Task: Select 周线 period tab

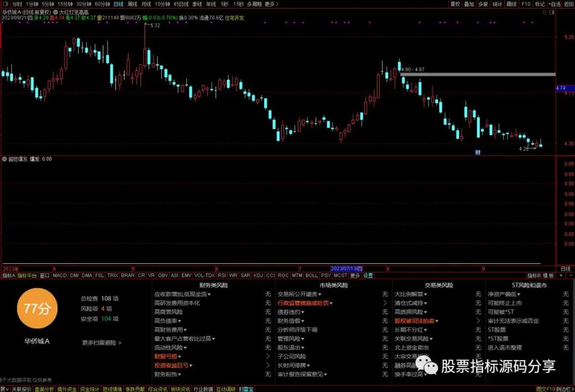Action: tap(133, 4)
